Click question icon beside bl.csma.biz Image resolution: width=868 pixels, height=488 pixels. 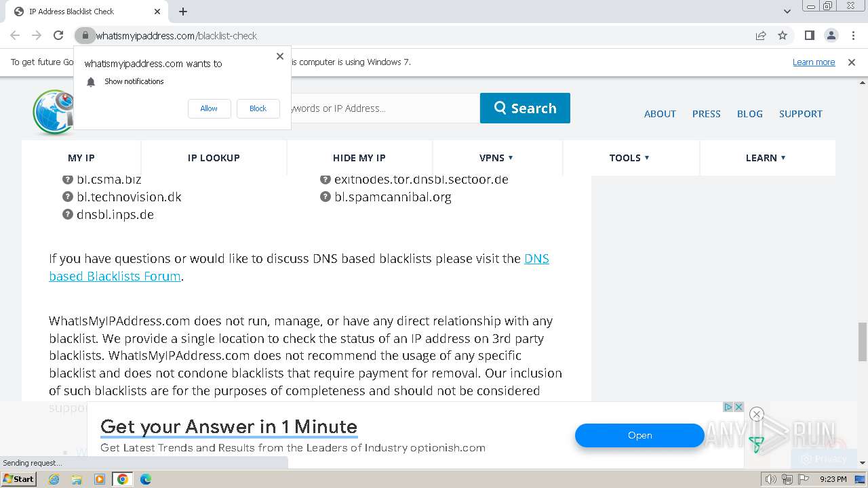pyautogui.click(x=68, y=180)
